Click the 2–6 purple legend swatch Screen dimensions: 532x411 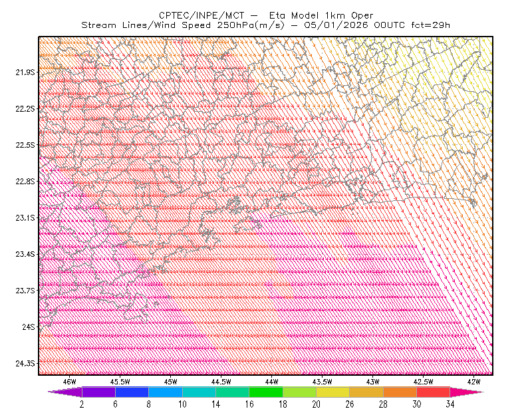click(x=98, y=392)
